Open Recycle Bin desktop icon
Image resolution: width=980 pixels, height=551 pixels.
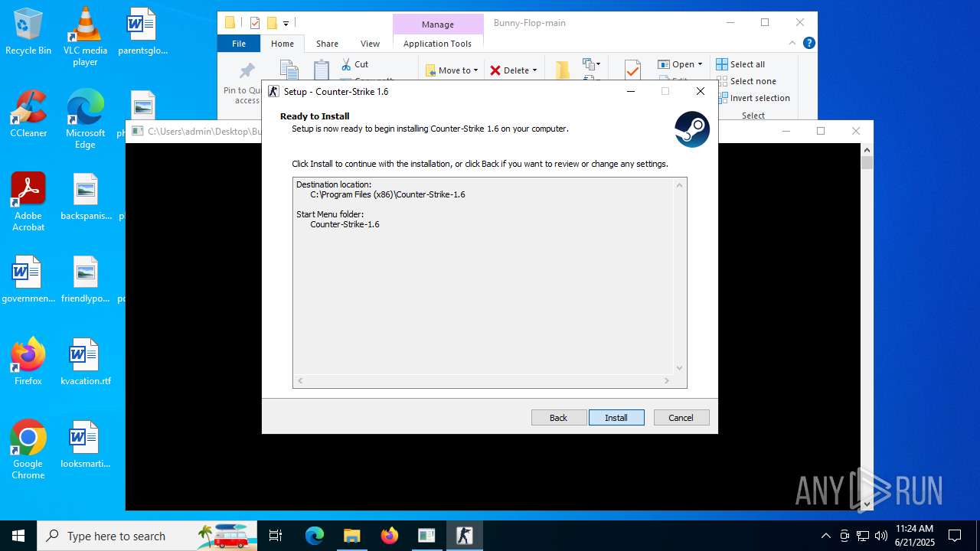28,31
